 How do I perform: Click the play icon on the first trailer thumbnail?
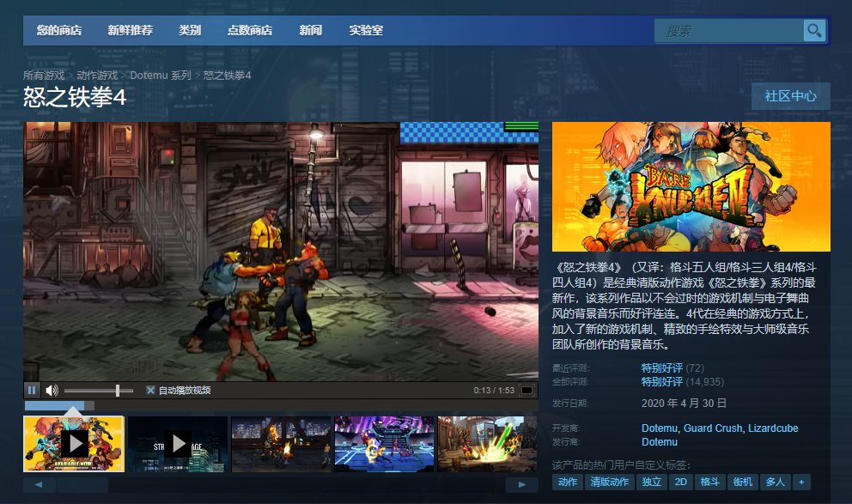coord(74,444)
